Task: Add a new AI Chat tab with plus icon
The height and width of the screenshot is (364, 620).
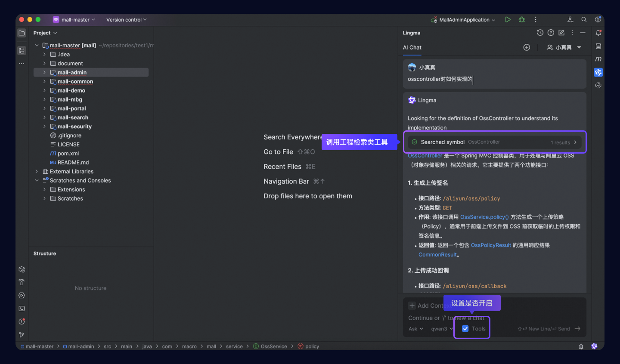Action: coord(527,47)
